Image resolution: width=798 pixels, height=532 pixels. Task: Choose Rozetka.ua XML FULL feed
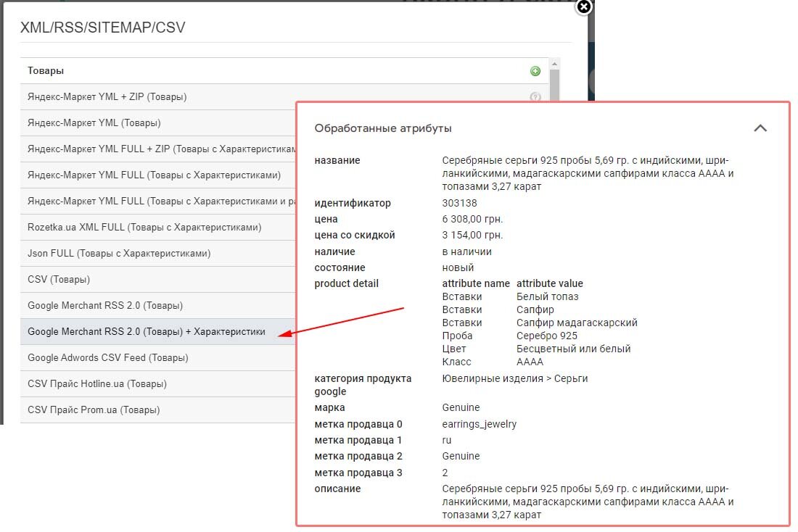pyautogui.click(x=144, y=228)
